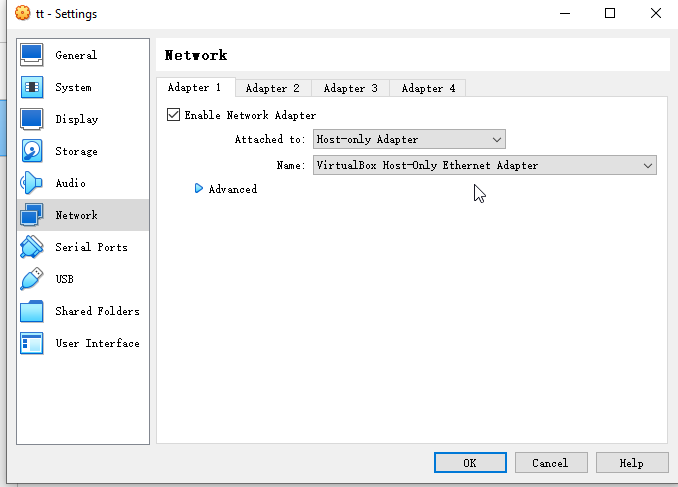Select the Network category in the sidebar
Viewport: 678px width, 487px height.
76,215
